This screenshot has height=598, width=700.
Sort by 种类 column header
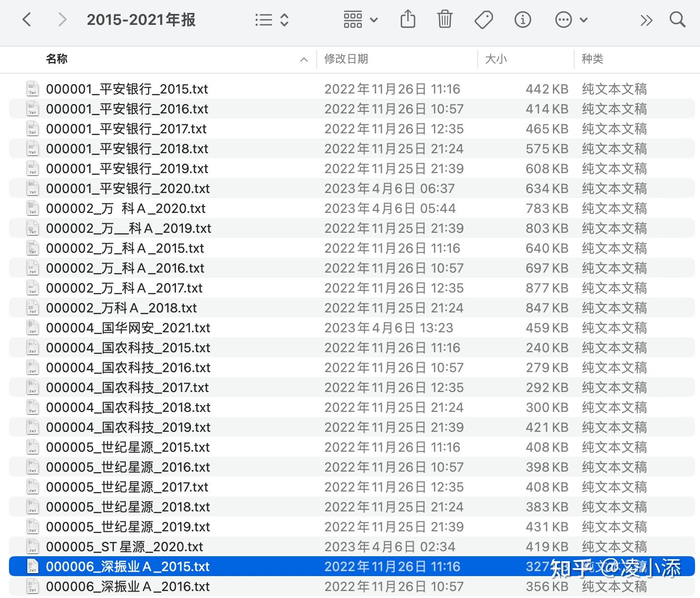point(592,59)
